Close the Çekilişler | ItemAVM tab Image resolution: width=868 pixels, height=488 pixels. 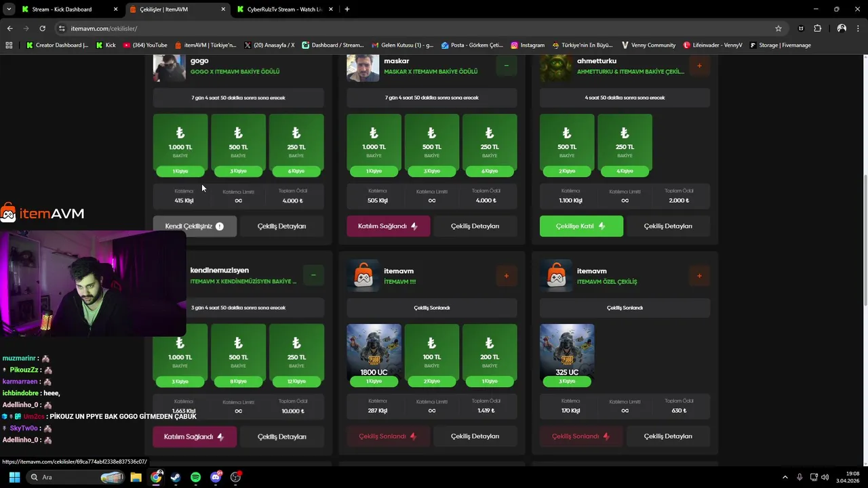[x=224, y=9]
